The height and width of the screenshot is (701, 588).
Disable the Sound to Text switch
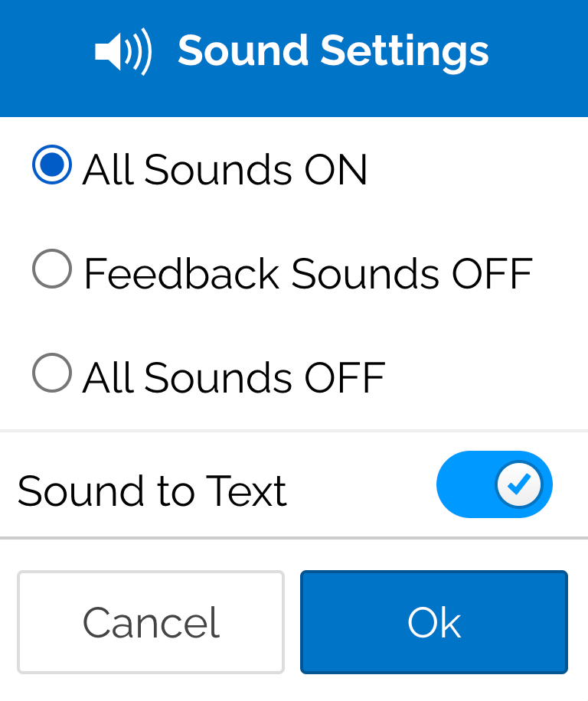494,484
